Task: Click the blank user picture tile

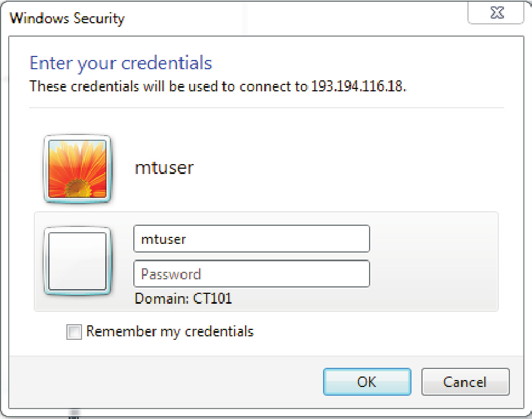Action: [x=77, y=261]
